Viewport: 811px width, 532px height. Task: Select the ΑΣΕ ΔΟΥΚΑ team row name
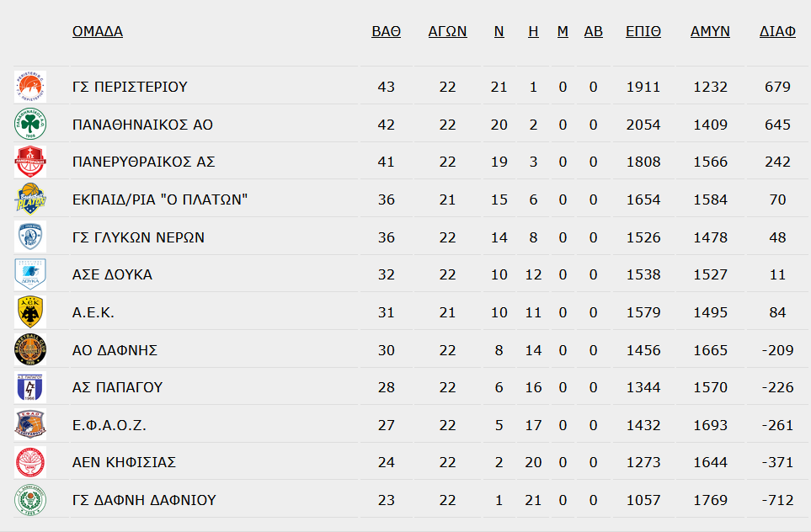click(x=112, y=274)
